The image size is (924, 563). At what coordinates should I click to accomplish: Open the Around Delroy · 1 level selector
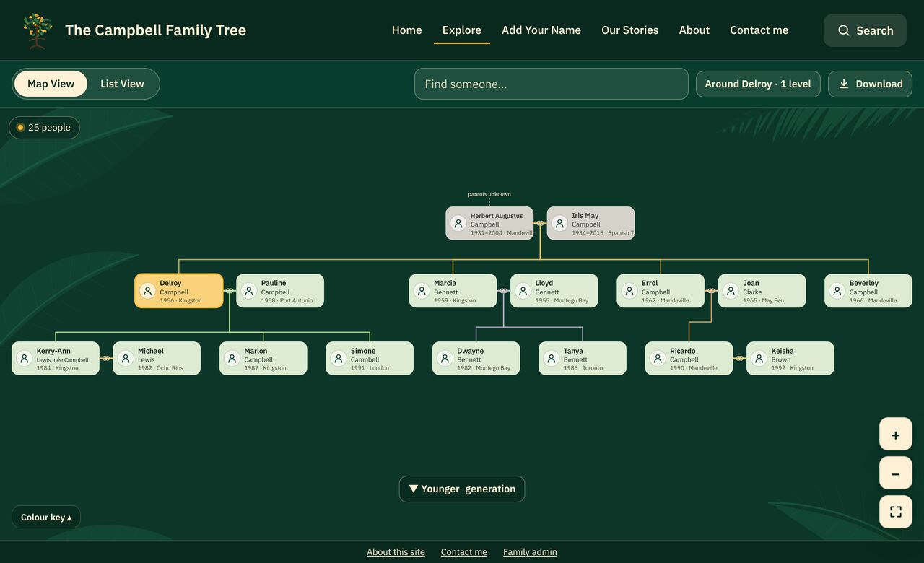758,84
